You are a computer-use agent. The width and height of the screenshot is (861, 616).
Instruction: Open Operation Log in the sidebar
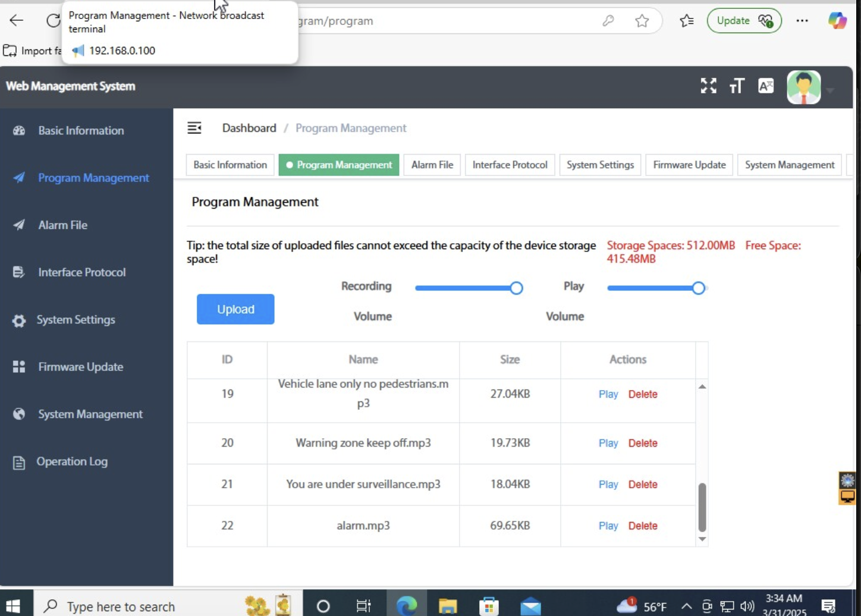tap(86, 461)
